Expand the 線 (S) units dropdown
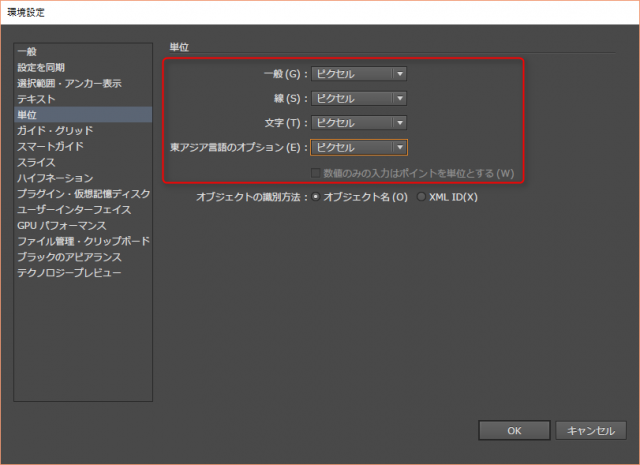Image resolution: width=640 pixels, height=465 pixels. tap(359, 98)
